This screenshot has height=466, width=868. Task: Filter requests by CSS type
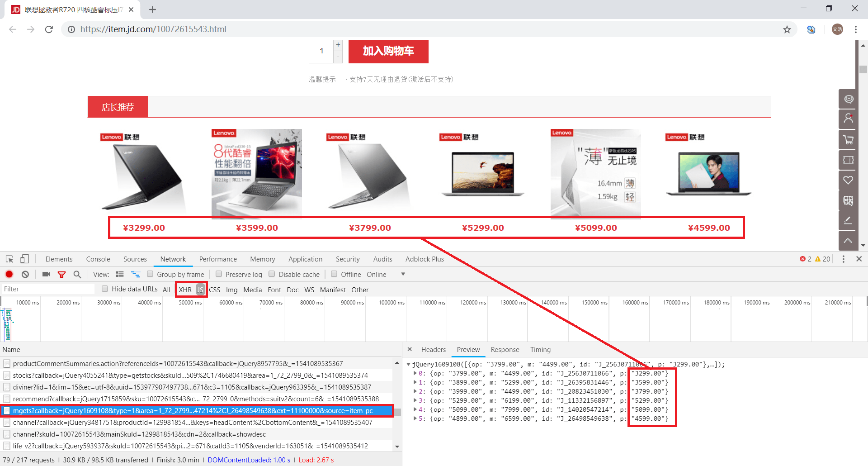pos(215,290)
